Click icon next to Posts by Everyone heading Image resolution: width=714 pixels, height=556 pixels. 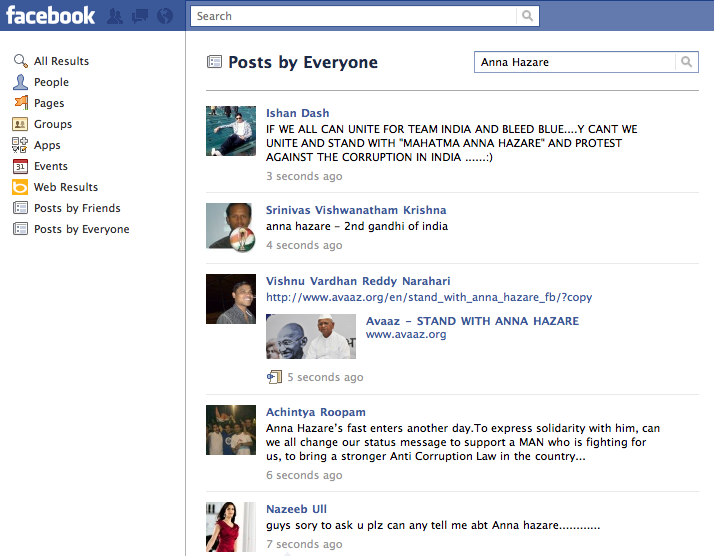coord(214,61)
